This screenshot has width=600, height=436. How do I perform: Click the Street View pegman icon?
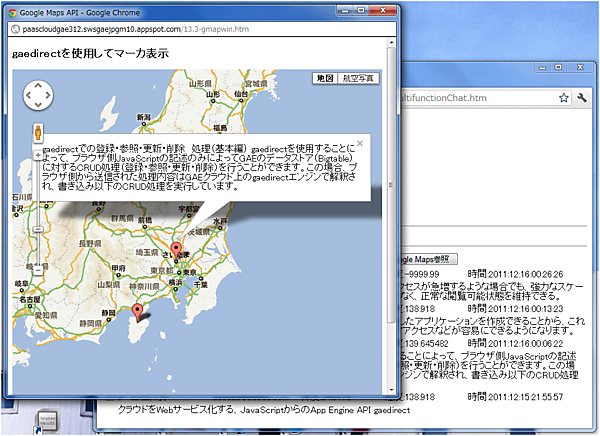pyautogui.click(x=37, y=131)
